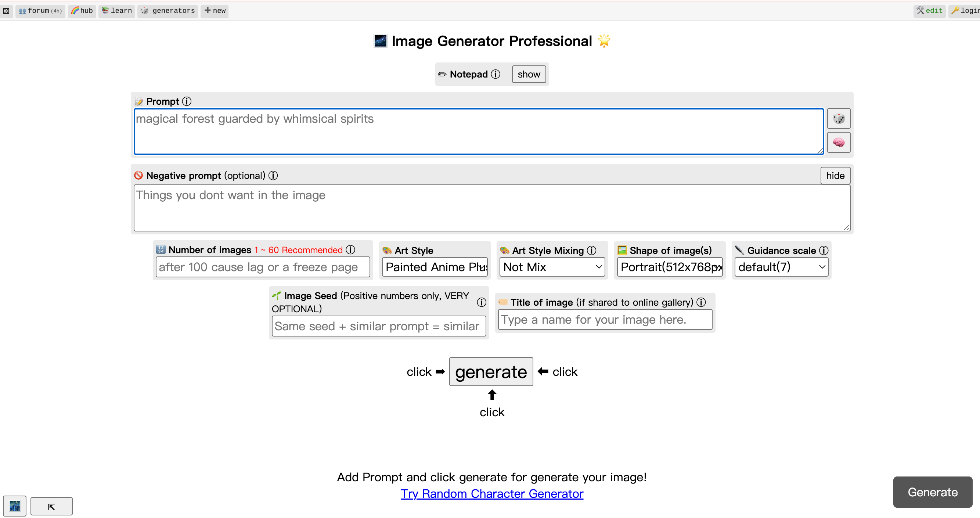Click the perchance dice logo icon

click(7, 11)
